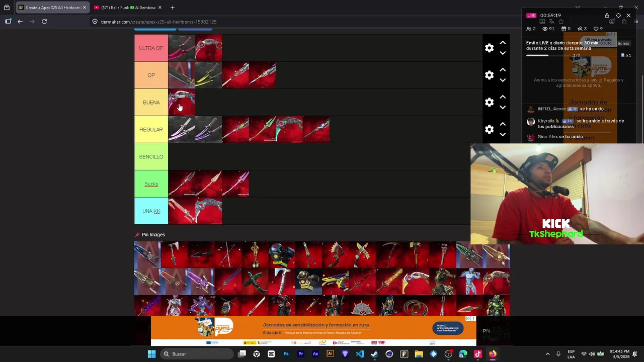Open settings gear for OP tier
This screenshot has width=644, height=362.
[x=489, y=75]
